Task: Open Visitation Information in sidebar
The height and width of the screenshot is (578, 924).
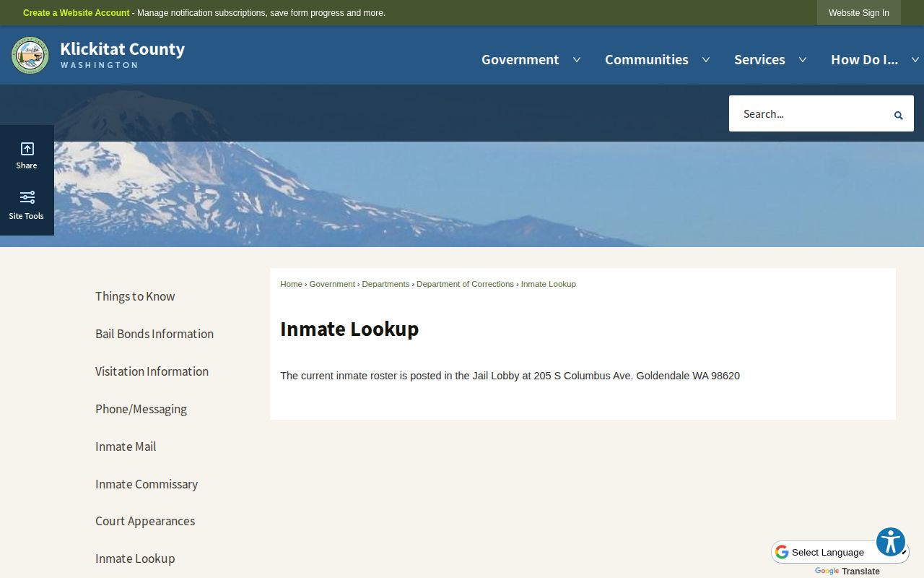Action: pyautogui.click(x=152, y=371)
